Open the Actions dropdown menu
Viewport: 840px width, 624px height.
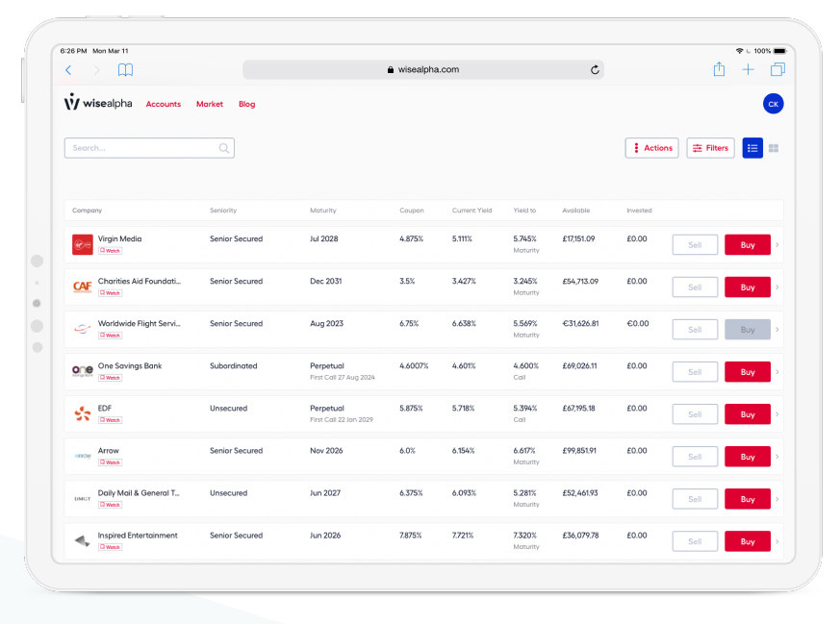tap(652, 148)
